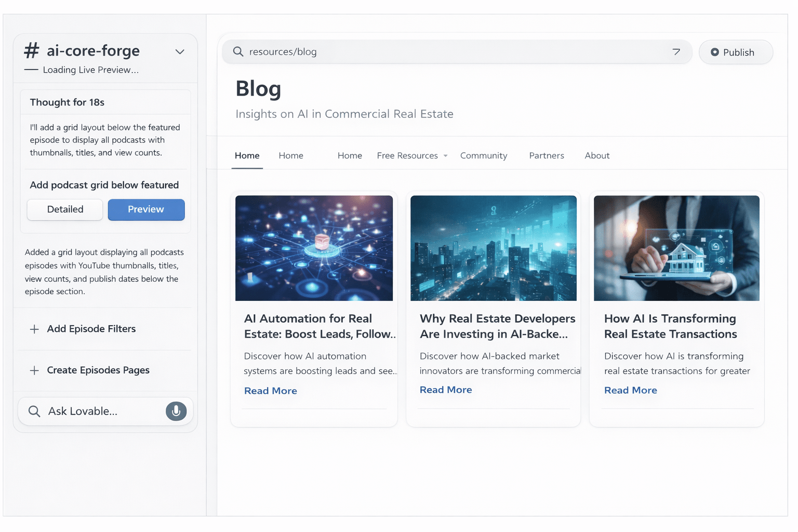
Task: Collapse the Thought for 18s section
Action: click(67, 102)
